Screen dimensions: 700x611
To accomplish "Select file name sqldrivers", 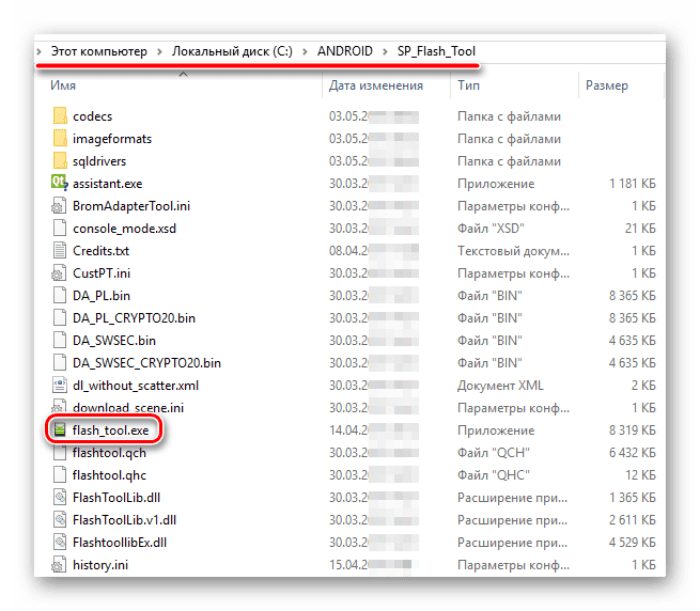I will click(x=99, y=161).
